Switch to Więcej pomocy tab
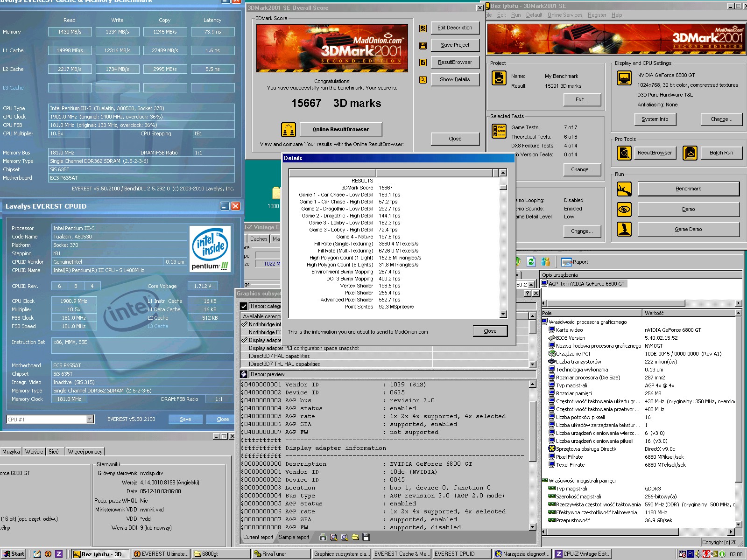Screen dimensions: 747x560 pyautogui.click(x=85, y=452)
